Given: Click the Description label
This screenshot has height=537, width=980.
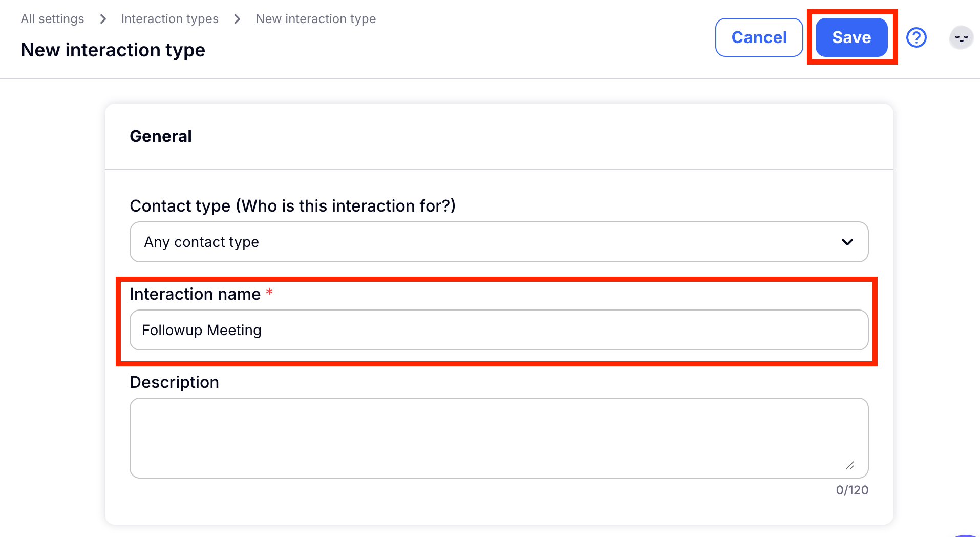Looking at the screenshot, I should [174, 382].
